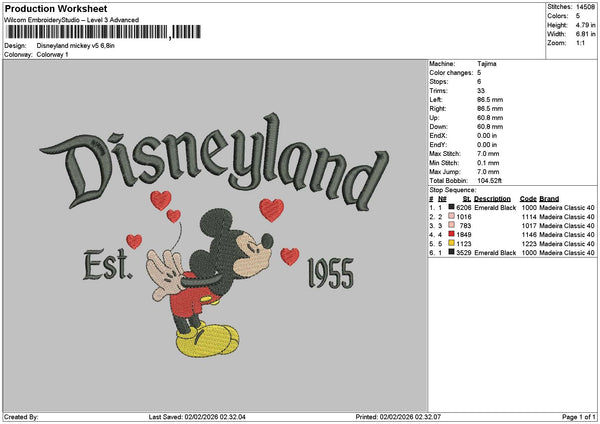The width and height of the screenshot is (600, 424).
Task: Click the St. column header
Action: pos(466,198)
